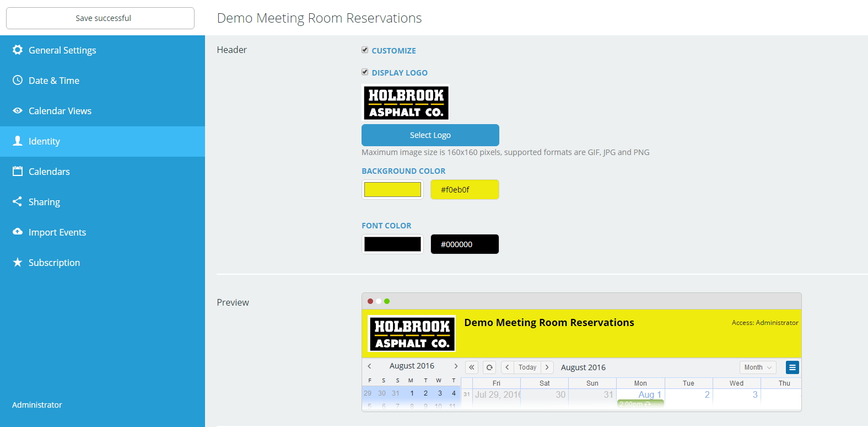Open the Sharing section
Screen dimensions: 868x427
click(103, 202)
